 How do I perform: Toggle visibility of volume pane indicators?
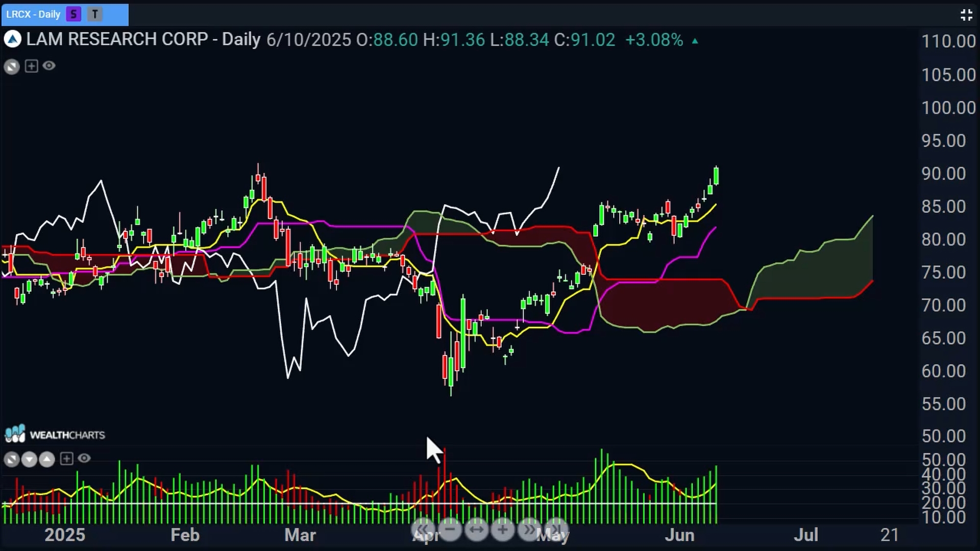tap(84, 458)
